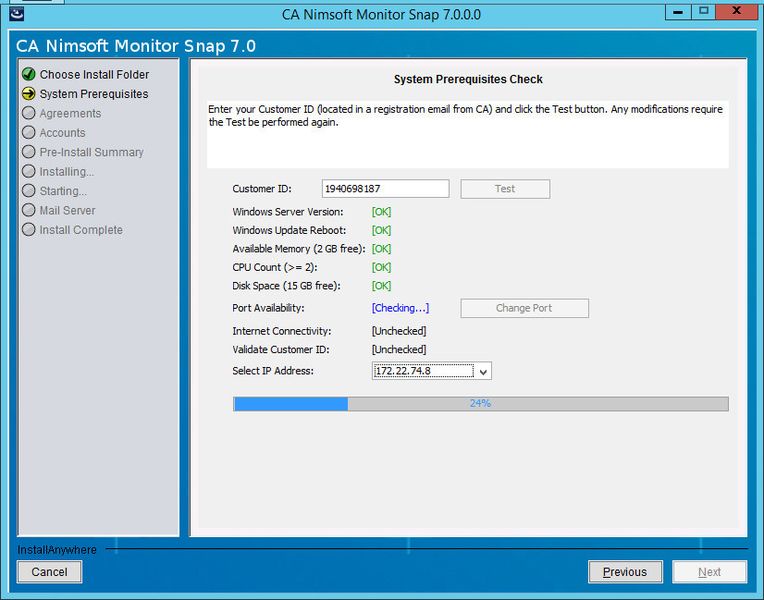764x600 pixels.
Task: Click the System Prerequisites Check heading
Action: point(468,79)
